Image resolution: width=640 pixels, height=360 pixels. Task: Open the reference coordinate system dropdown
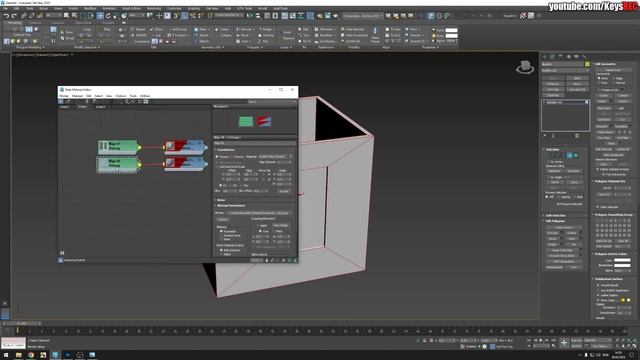(136, 16)
